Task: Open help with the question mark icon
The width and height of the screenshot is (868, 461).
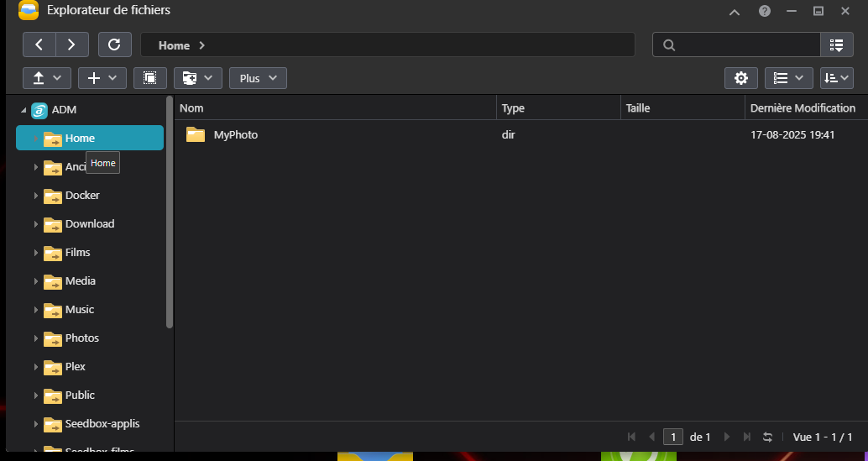Action: coord(765,11)
